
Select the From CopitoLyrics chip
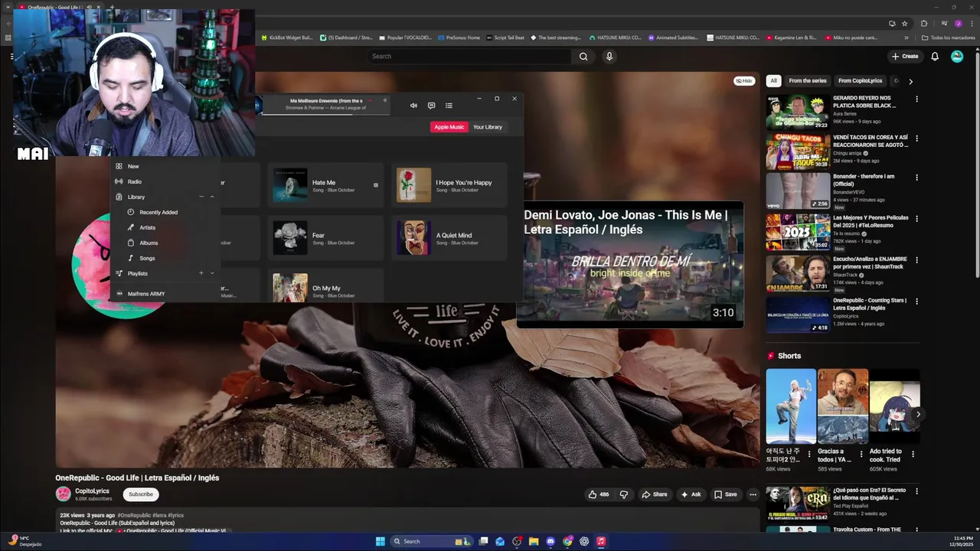coord(860,80)
